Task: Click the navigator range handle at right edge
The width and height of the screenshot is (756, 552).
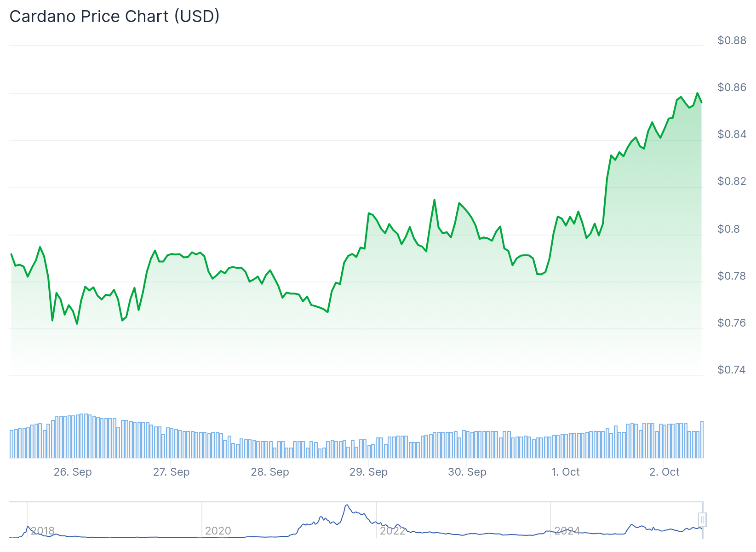Action: pyautogui.click(x=702, y=520)
